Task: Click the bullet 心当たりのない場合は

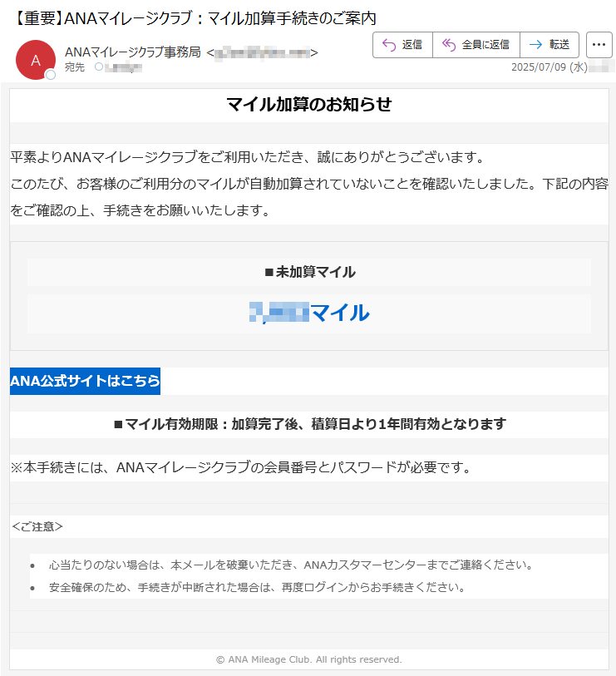Action: pos(293,565)
